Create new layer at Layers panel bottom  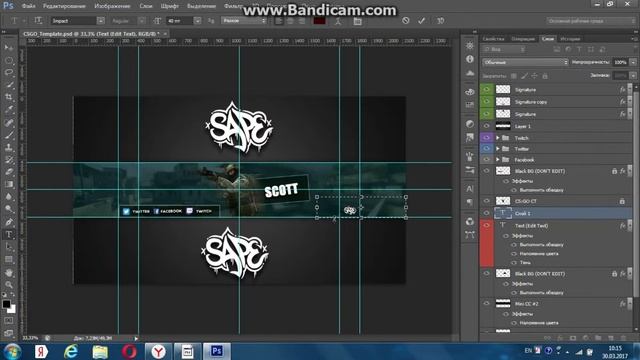point(611,338)
